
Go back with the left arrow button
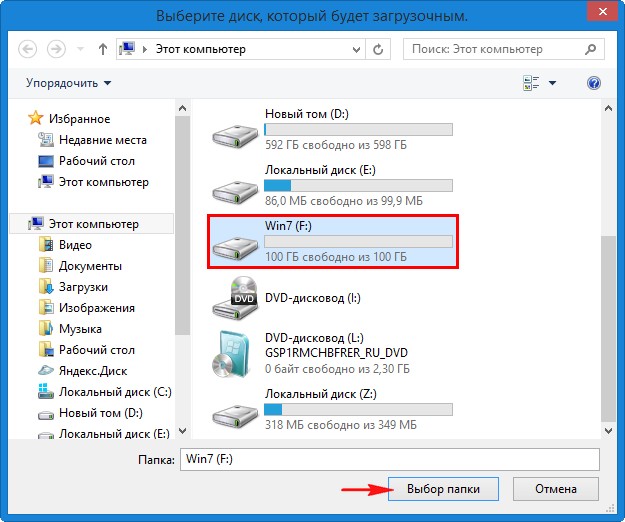coord(28,49)
